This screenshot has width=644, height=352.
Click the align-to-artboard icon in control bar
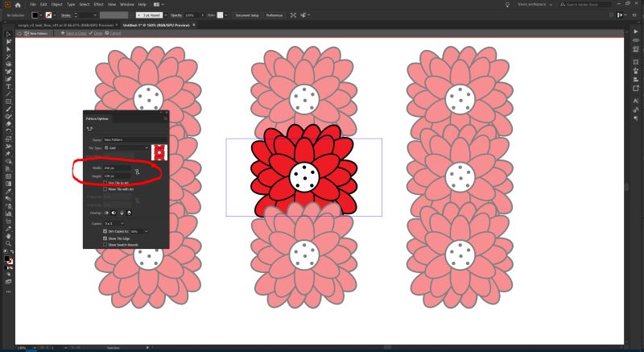(293, 15)
